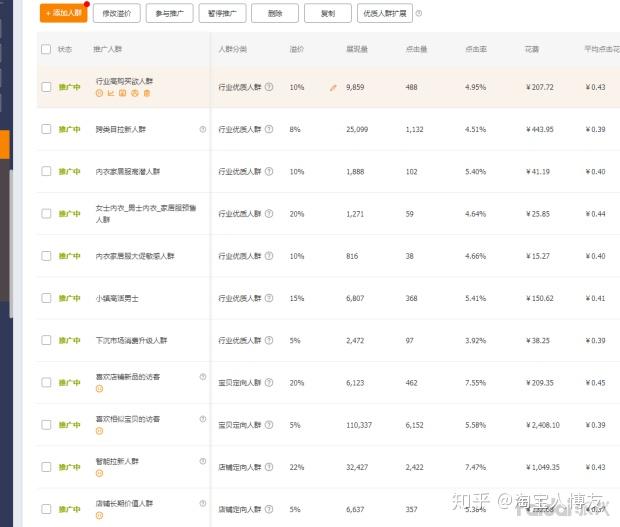Click orange icon under 智能拉新人群
The image size is (620, 527).
tap(99, 473)
